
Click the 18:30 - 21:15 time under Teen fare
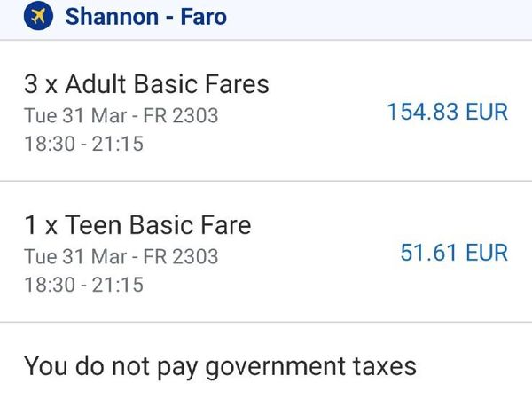click(83, 285)
